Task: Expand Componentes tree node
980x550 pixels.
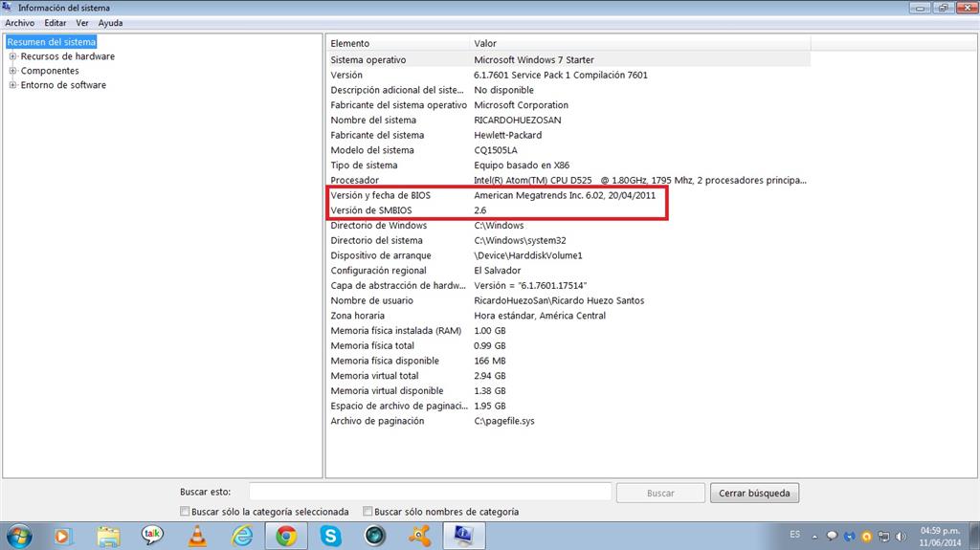Action: point(12,71)
